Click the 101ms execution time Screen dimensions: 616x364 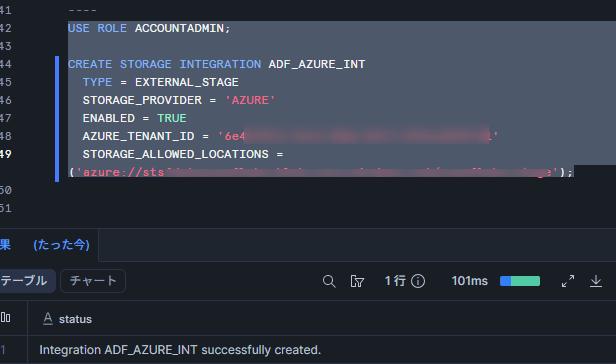(x=469, y=281)
